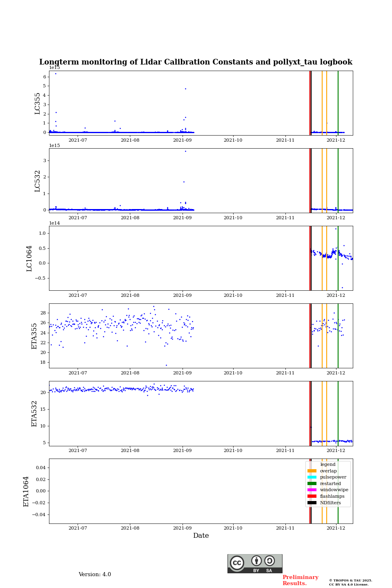Click the TROPOS & TAU copyright notice
This screenshot has height=588, width=392.
[x=351, y=582]
